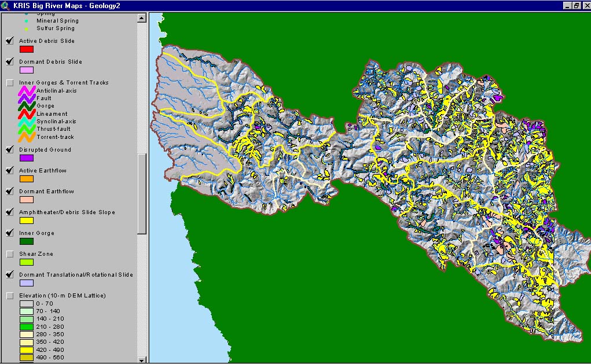Select the Dormant Earthflow layer name
Image resolution: width=591 pixels, height=364 pixels.
point(46,192)
